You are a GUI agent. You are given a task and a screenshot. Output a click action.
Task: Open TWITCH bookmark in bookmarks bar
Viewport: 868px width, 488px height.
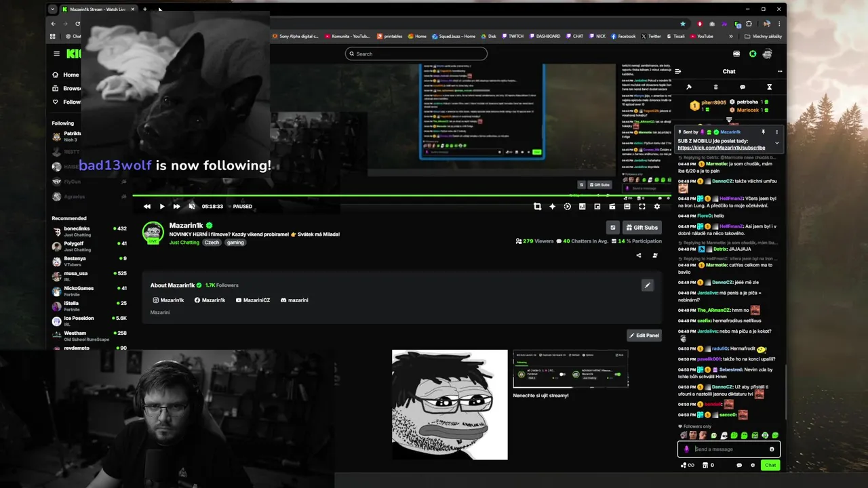[x=512, y=36]
